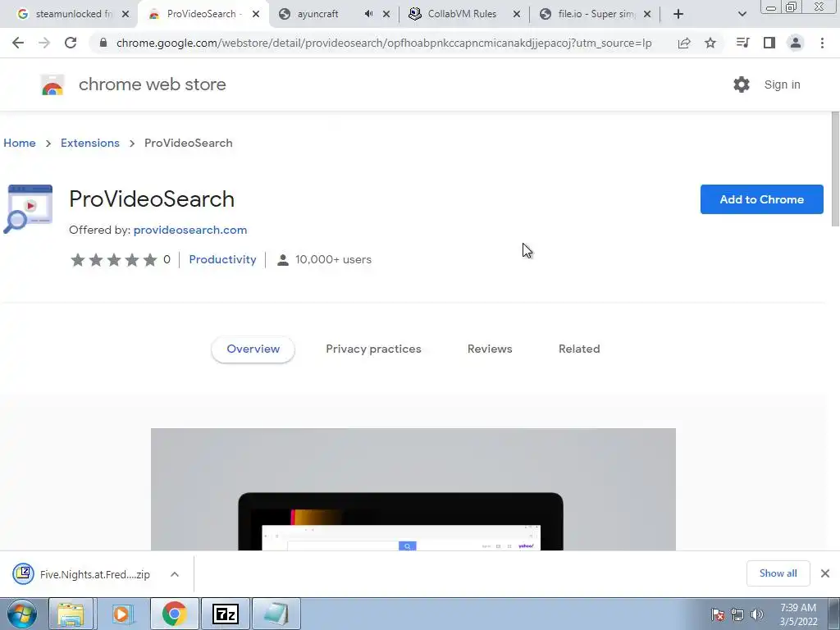Click the address bar URL
The image size is (840, 630).
[384, 43]
